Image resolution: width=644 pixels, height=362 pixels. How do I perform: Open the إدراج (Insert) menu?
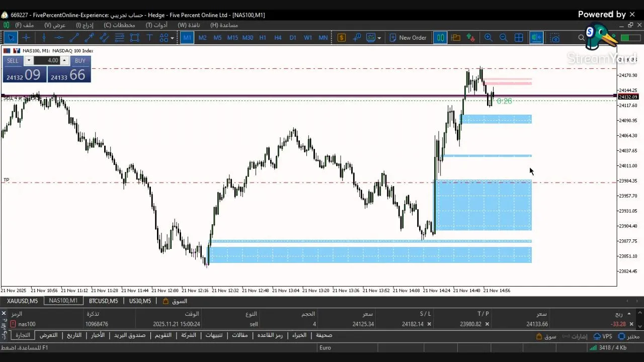[85, 25]
